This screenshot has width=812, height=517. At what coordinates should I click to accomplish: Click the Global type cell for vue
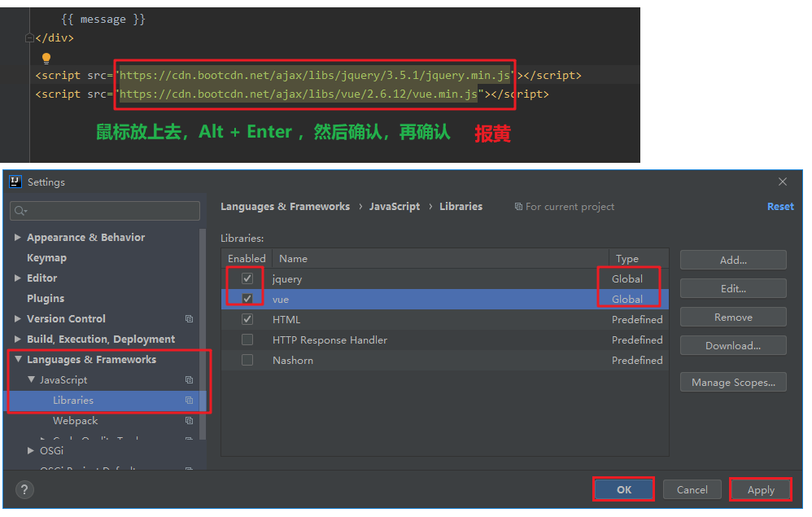tap(627, 299)
